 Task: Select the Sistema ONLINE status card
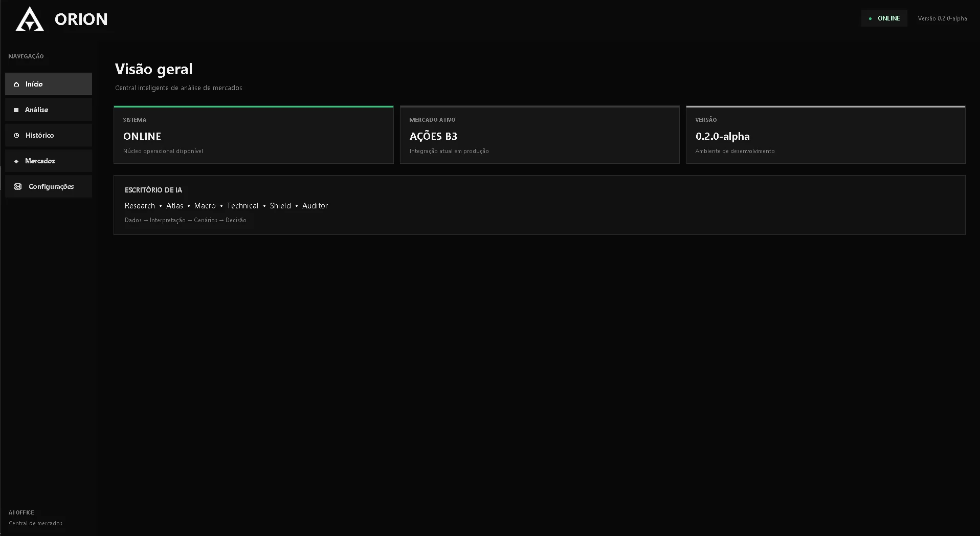pyautogui.click(x=254, y=135)
